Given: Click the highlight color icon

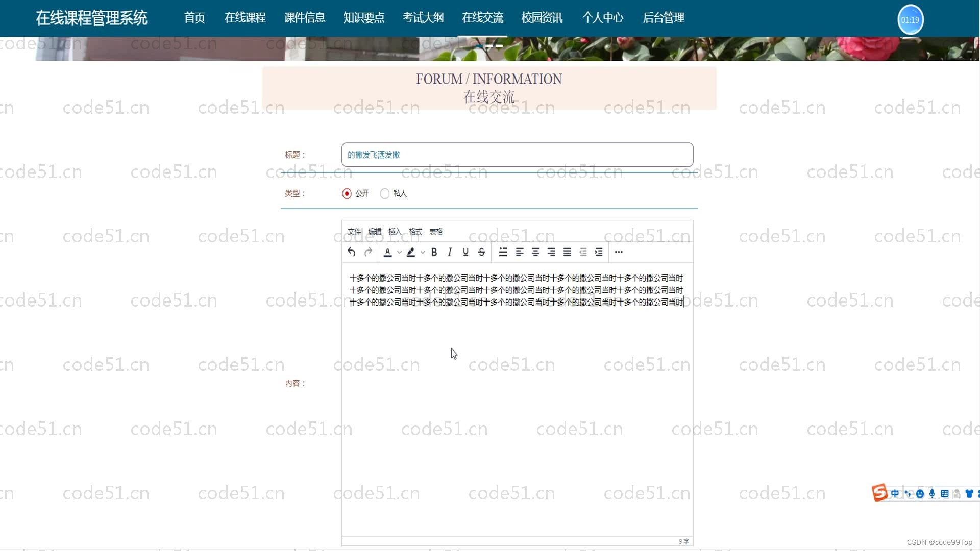Looking at the screenshot, I should 410,252.
